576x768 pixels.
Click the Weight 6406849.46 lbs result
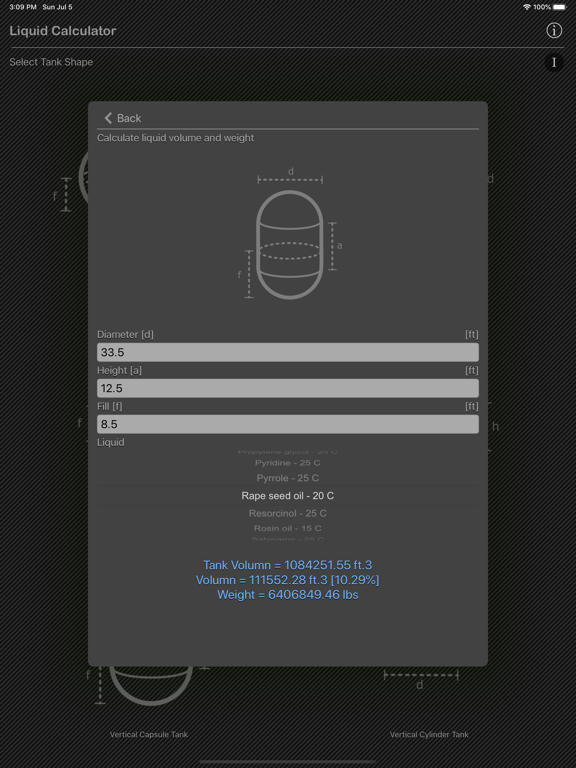[x=288, y=595]
